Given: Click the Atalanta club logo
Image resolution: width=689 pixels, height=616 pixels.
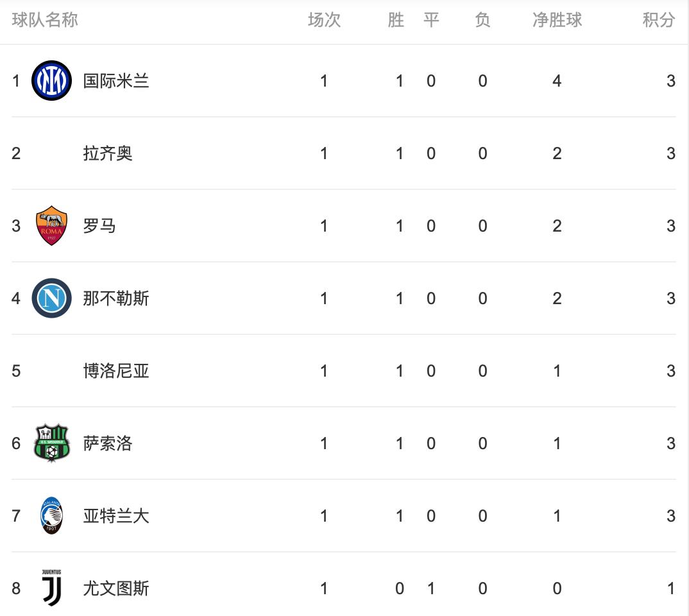Looking at the screenshot, I should [51, 516].
